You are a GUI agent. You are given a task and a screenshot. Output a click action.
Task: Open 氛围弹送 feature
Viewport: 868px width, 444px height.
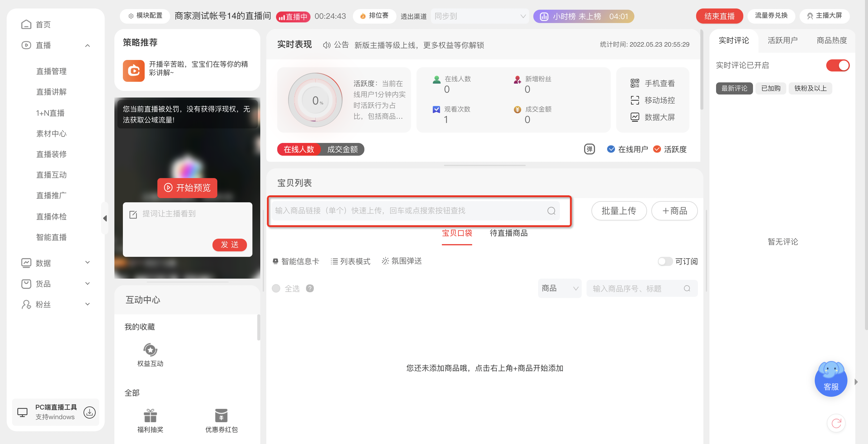tap(401, 261)
